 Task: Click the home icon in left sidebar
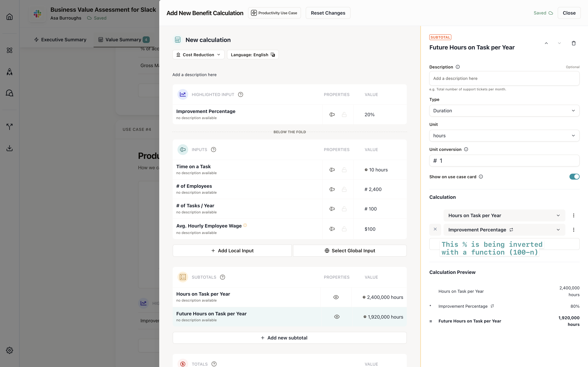pos(10,17)
